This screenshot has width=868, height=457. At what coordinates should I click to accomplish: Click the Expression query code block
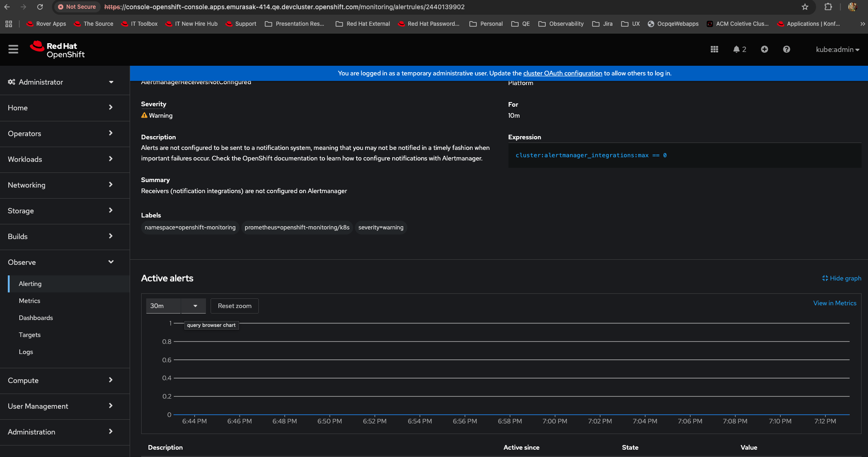tap(685, 155)
